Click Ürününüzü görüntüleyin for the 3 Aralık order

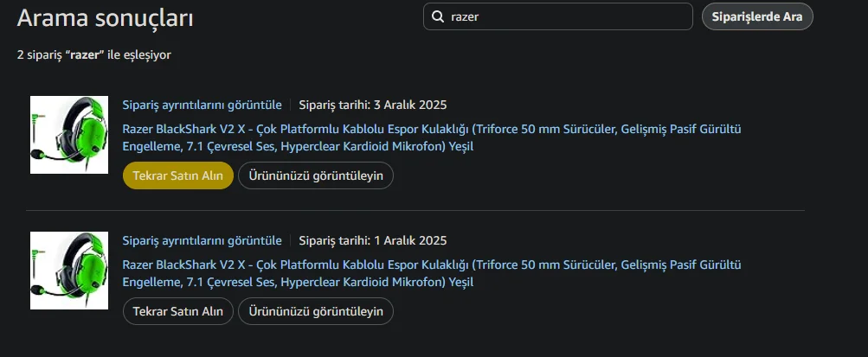click(316, 175)
